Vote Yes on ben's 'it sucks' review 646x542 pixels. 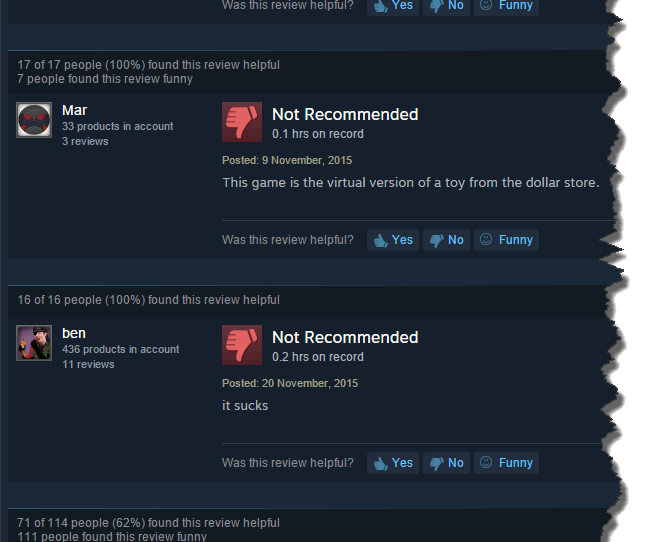tap(393, 463)
